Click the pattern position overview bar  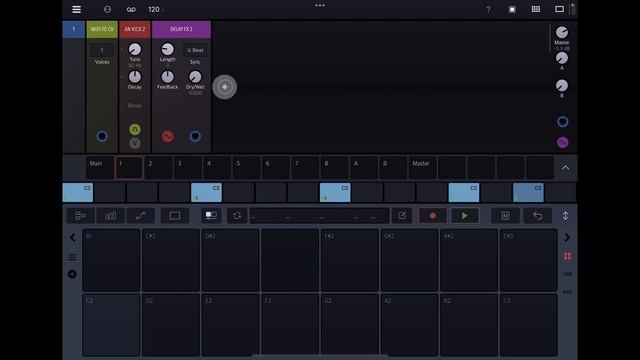319,216
